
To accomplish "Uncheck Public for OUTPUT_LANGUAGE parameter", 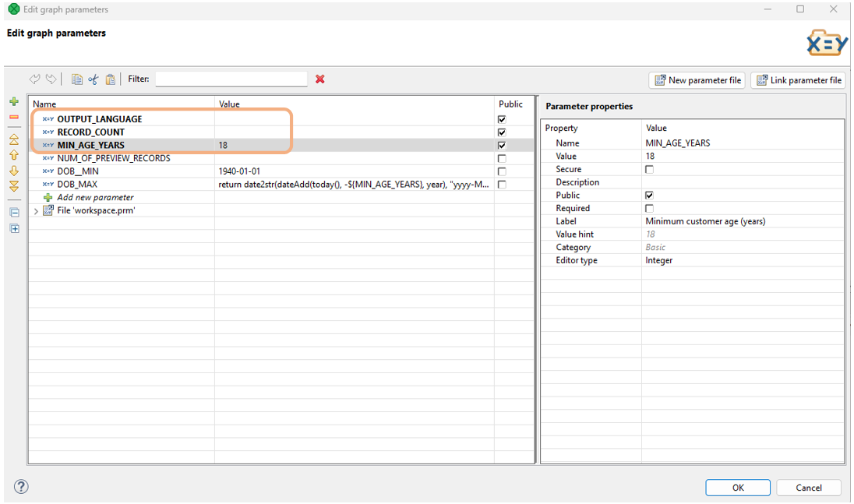I will (502, 119).
